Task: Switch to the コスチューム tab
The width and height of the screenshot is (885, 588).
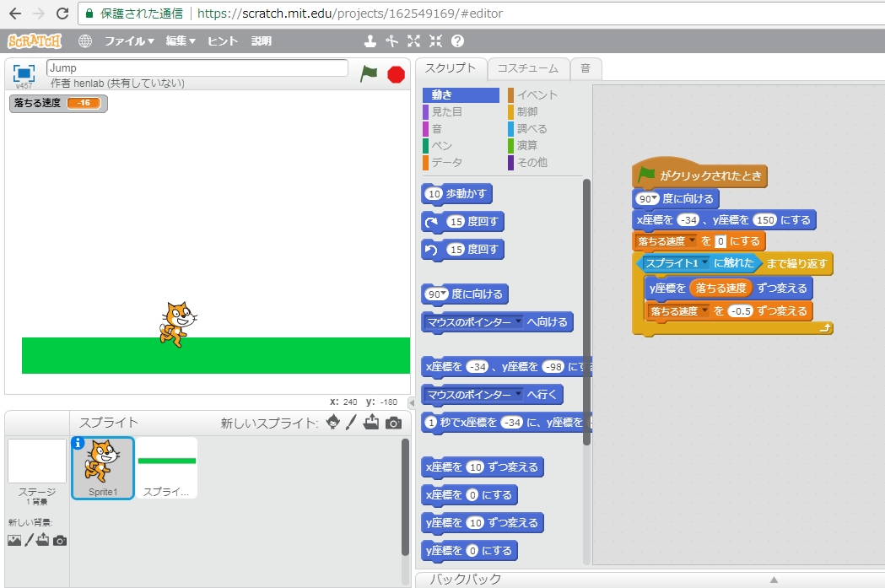Action: click(x=527, y=68)
